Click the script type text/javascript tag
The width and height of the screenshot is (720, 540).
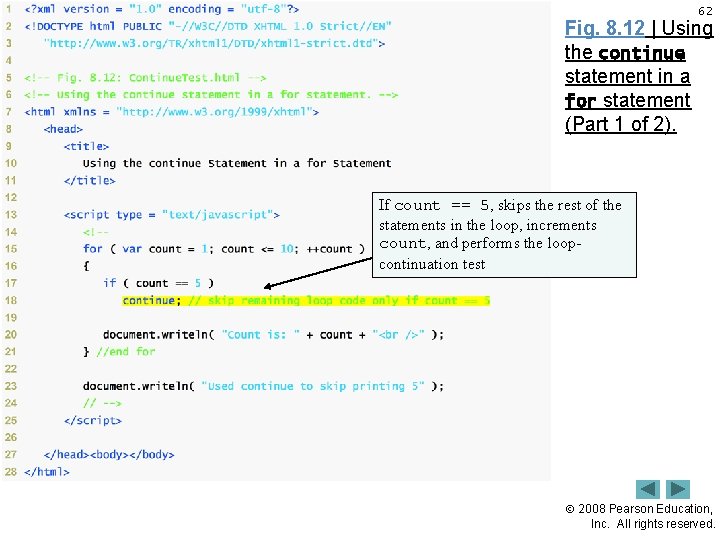(172, 215)
